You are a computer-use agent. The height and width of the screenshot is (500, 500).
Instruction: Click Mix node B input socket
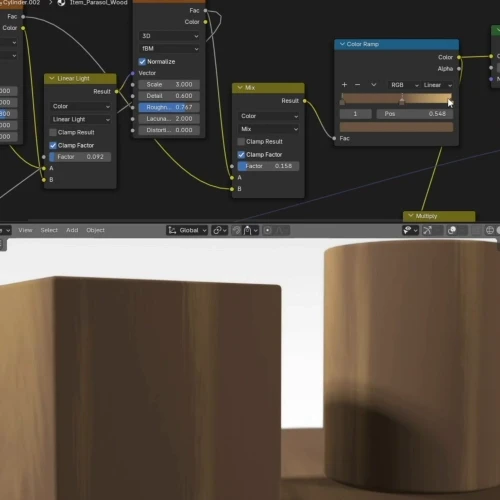tap(232, 189)
